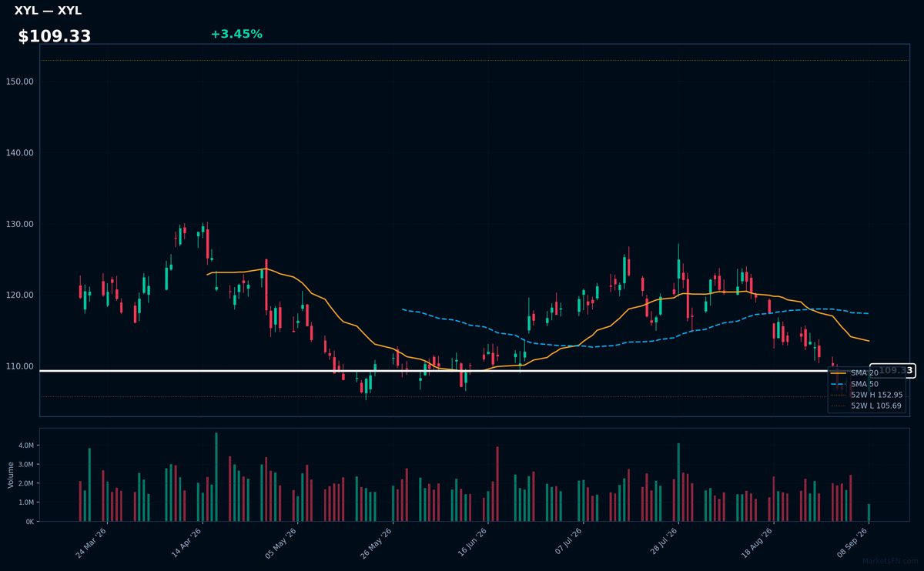Click the vertical Volume axis title

pyautogui.click(x=10, y=475)
